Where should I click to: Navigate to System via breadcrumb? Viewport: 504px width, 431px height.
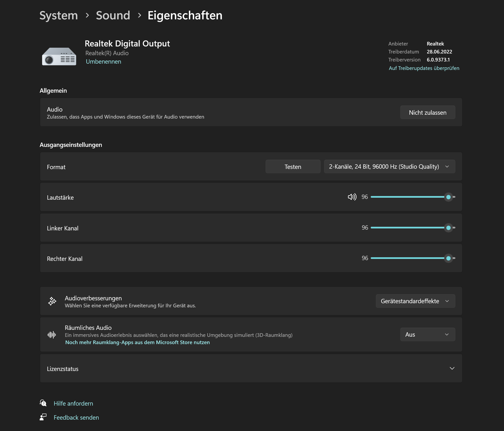tap(59, 15)
